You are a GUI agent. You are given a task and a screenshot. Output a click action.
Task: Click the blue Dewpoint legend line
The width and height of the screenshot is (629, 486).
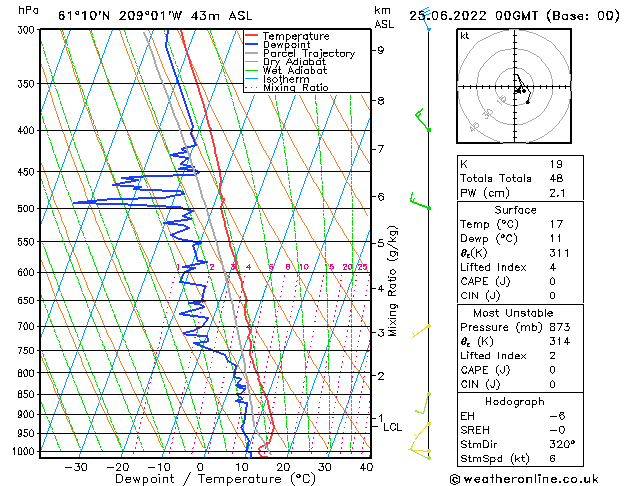coord(252,44)
